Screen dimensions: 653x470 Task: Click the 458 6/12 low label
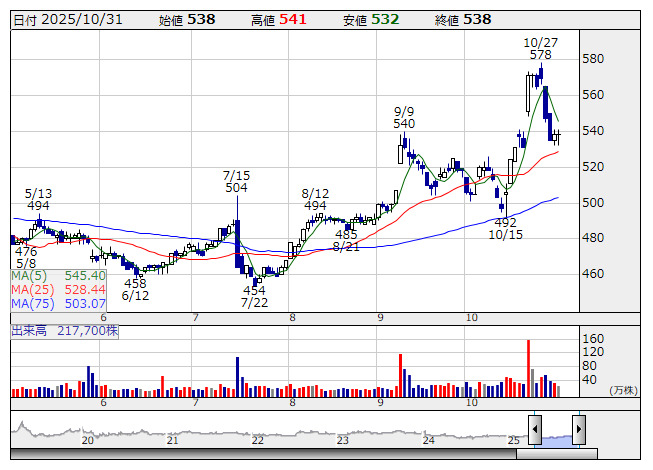pos(135,289)
